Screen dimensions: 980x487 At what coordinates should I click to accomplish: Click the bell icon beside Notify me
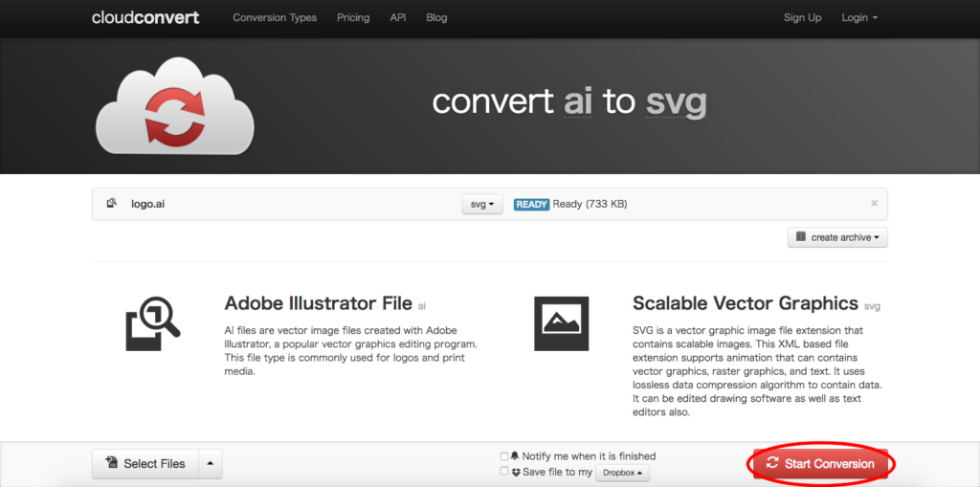point(515,456)
